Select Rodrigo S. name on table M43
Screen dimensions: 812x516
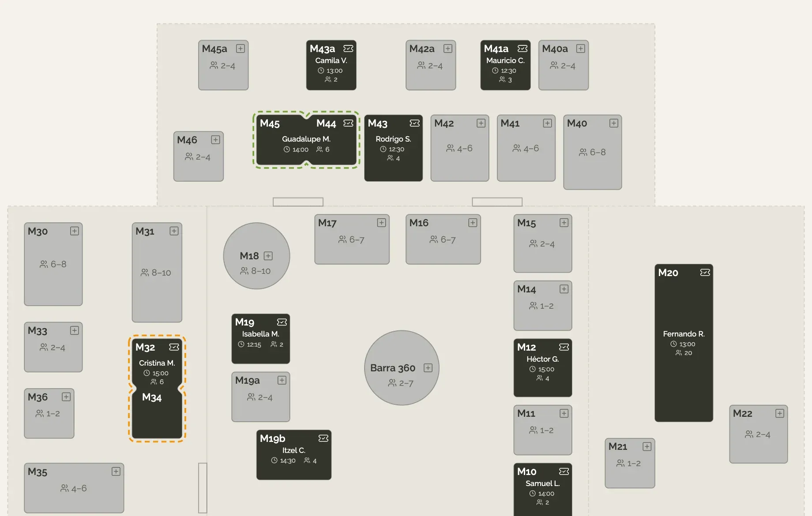393,139
